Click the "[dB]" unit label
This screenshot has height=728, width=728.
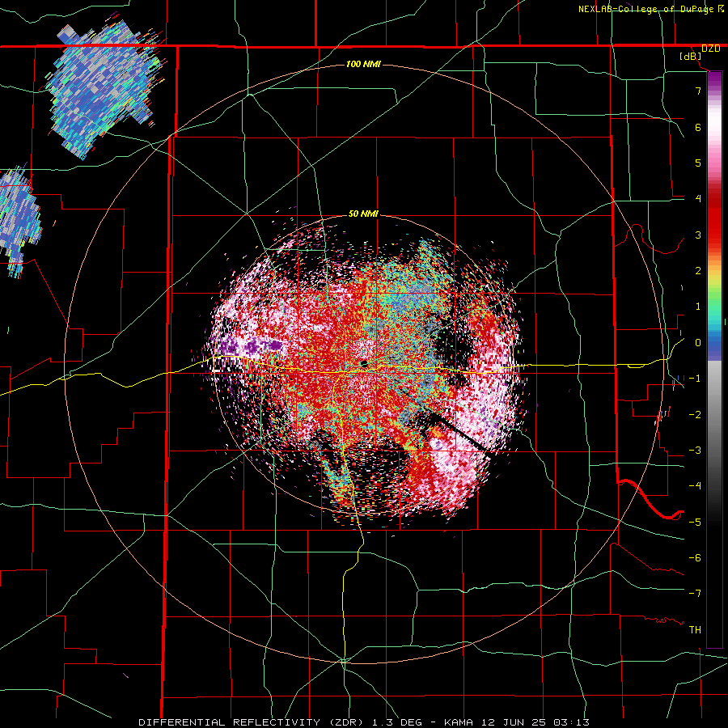tap(691, 57)
